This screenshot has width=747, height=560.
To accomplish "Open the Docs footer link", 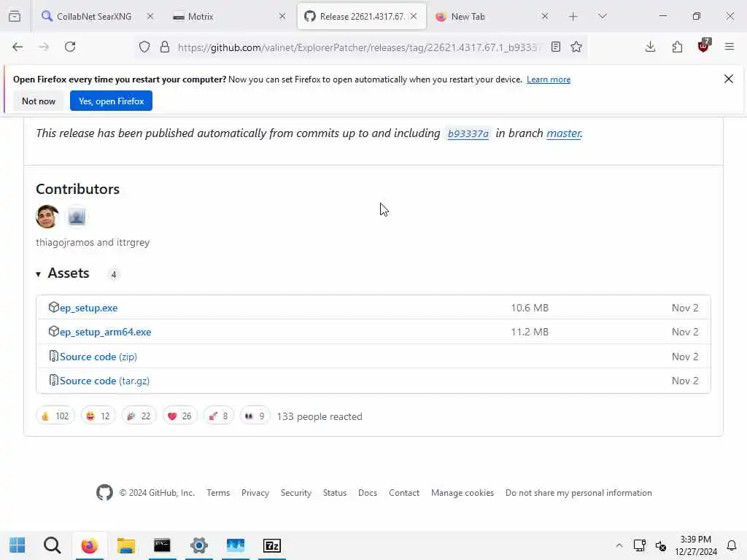I will pos(368,493).
